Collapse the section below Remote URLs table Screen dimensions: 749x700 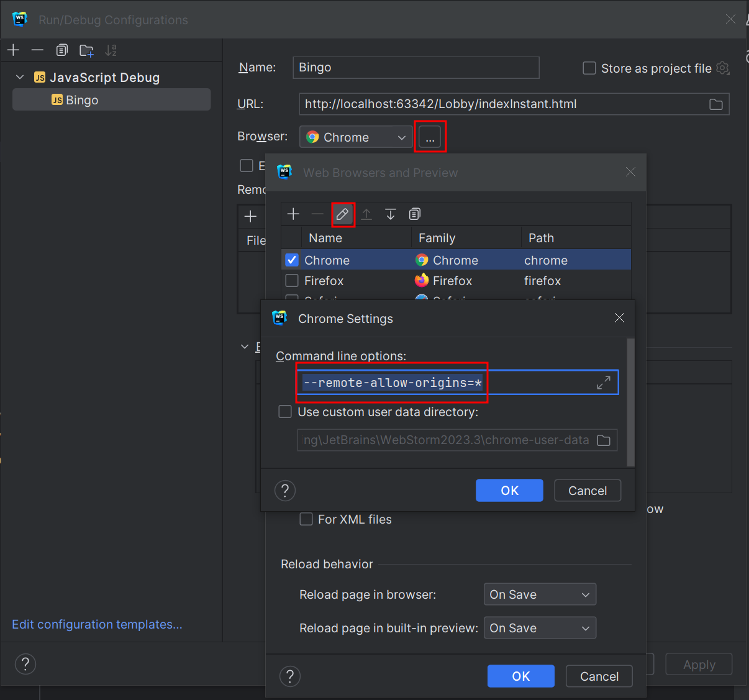[245, 347]
